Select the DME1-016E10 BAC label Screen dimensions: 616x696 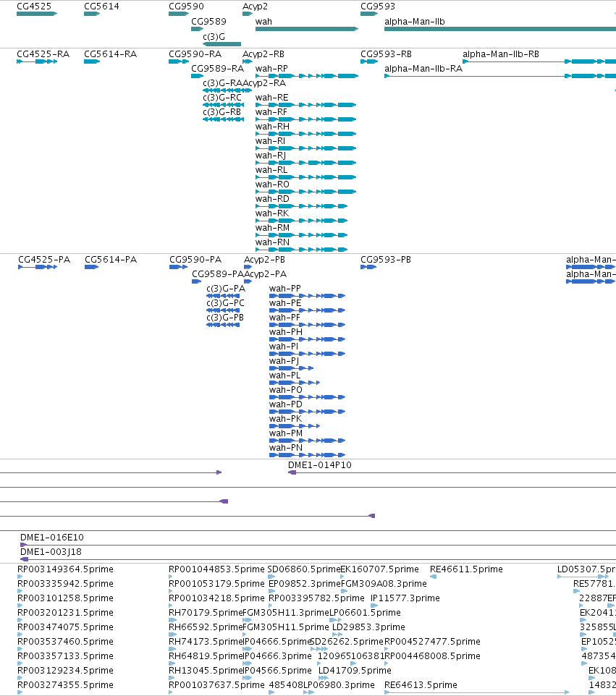[x=52, y=538]
